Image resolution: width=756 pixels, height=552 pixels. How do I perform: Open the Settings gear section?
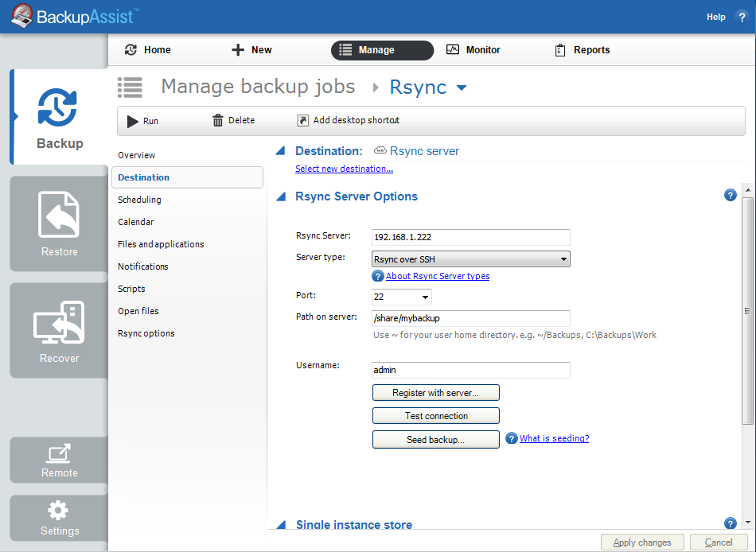(x=59, y=518)
